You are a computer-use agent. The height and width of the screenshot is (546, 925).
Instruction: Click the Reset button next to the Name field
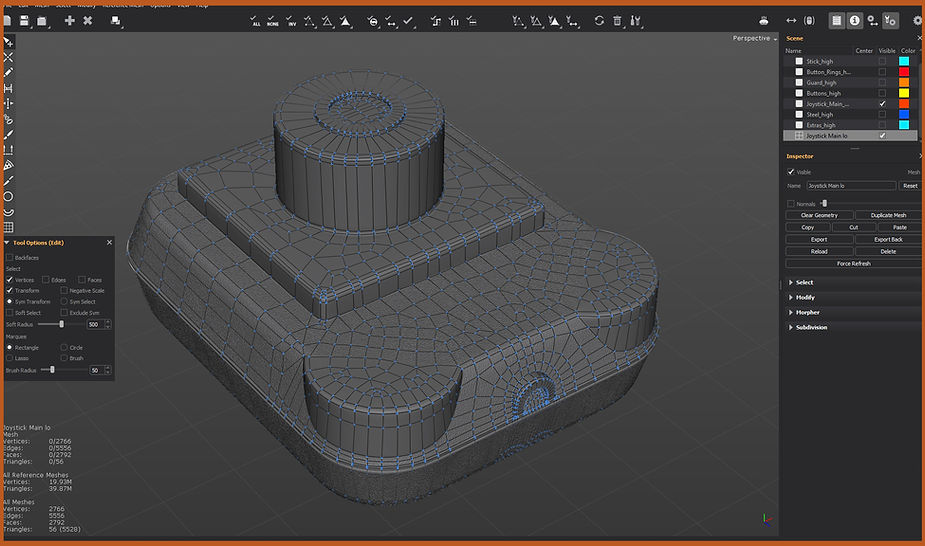910,186
